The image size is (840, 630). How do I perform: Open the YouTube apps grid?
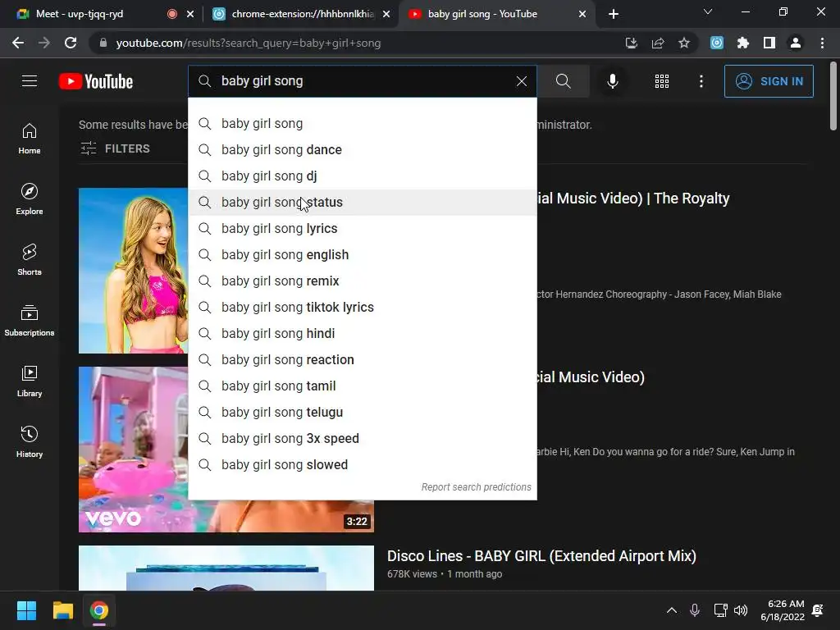click(x=662, y=81)
